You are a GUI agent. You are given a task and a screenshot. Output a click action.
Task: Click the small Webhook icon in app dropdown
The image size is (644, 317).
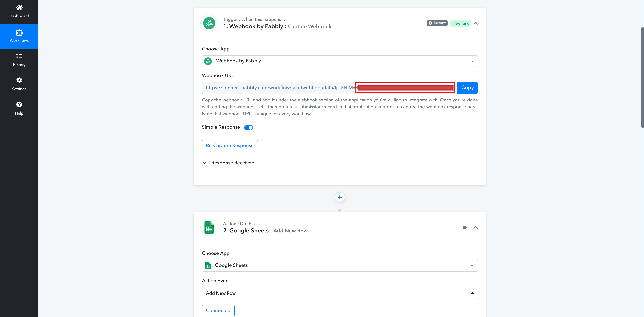[x=208, y=61]
